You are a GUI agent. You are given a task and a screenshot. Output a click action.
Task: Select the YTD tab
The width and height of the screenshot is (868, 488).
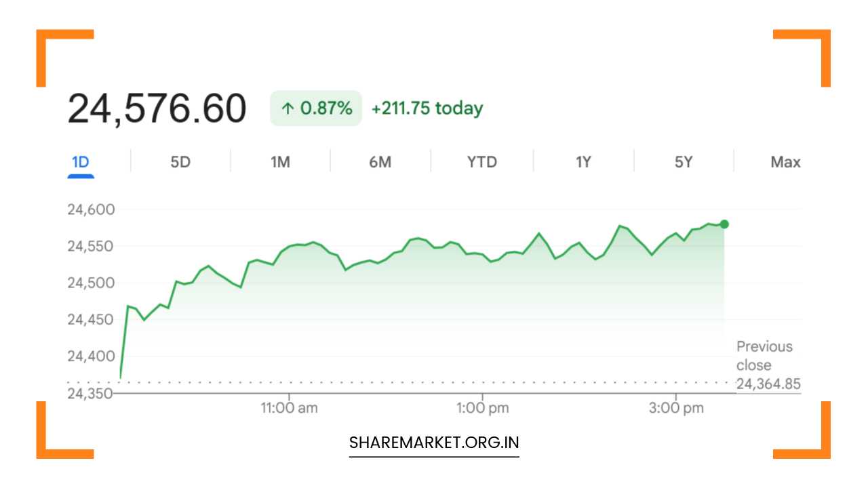(x=481, y=162)
